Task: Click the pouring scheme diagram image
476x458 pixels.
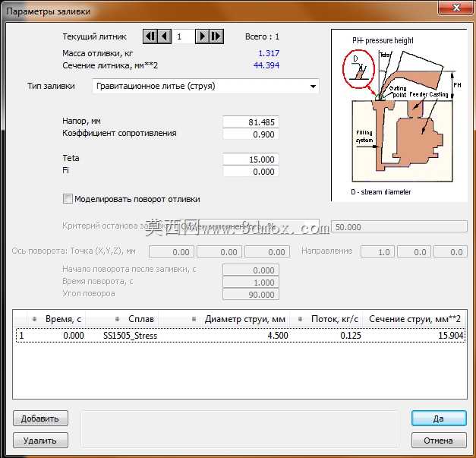Action: pyautogui.click(x=399, y=115)
